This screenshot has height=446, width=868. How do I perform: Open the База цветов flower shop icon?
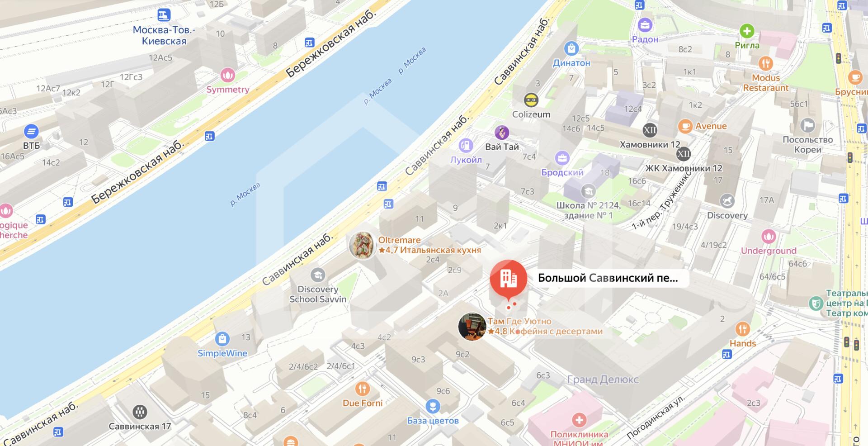(x=433, y=406)
